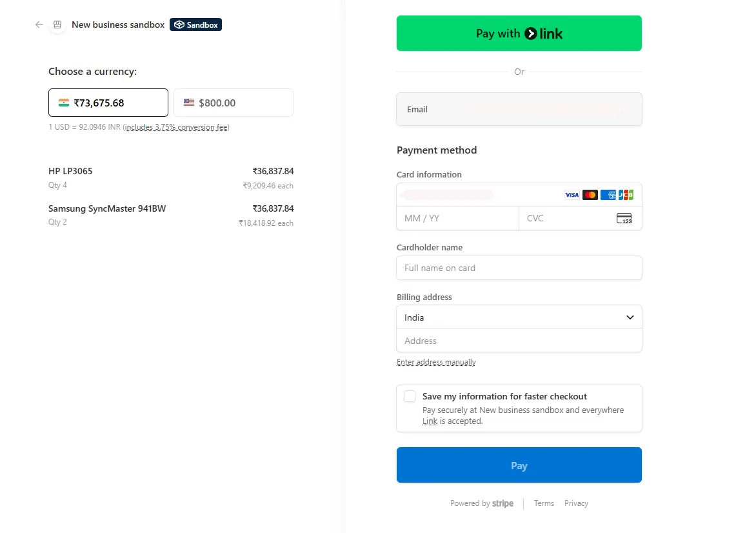Click the billing country dropdown chevron
Screen dimensions: 756x533
coord(630,317)
